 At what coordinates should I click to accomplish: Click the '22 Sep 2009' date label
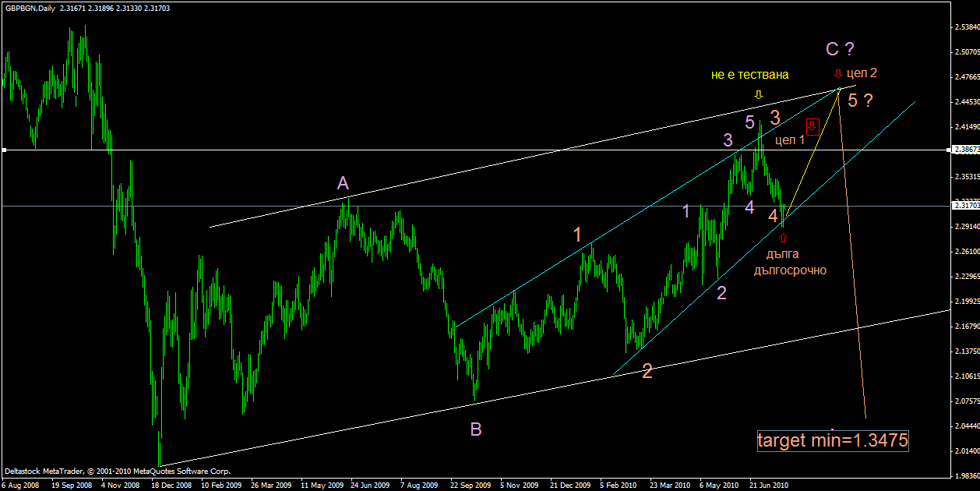(x=471, y=486)
